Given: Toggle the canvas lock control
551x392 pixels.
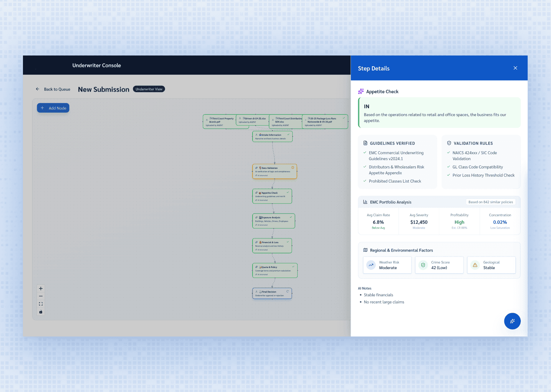Looking at the screenshot, I should (41, 312).
